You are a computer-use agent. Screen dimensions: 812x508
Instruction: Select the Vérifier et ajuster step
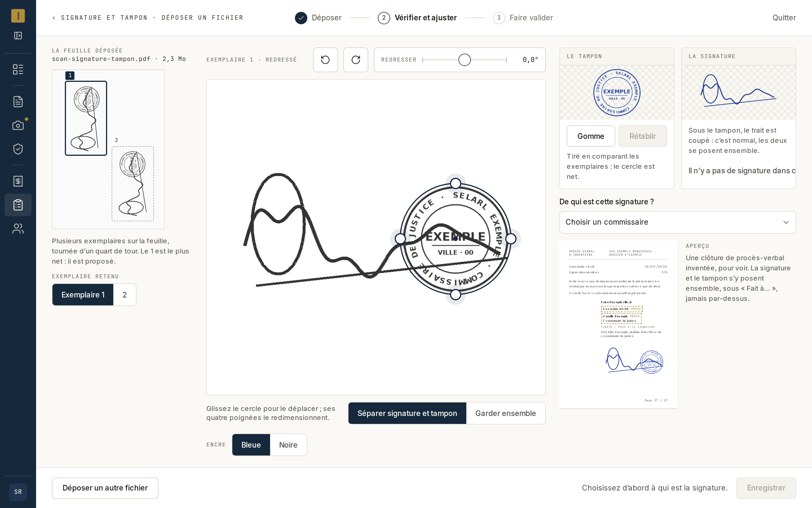coord(417,18)
